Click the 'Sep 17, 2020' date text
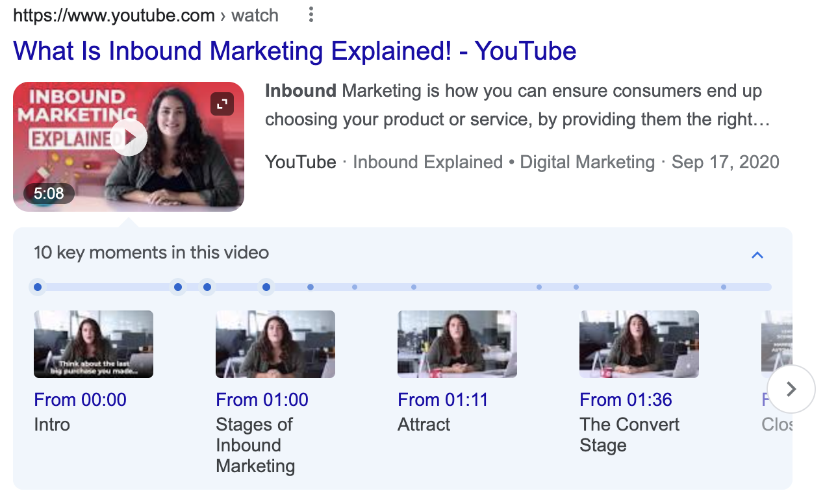 click(x=726, y=162)
